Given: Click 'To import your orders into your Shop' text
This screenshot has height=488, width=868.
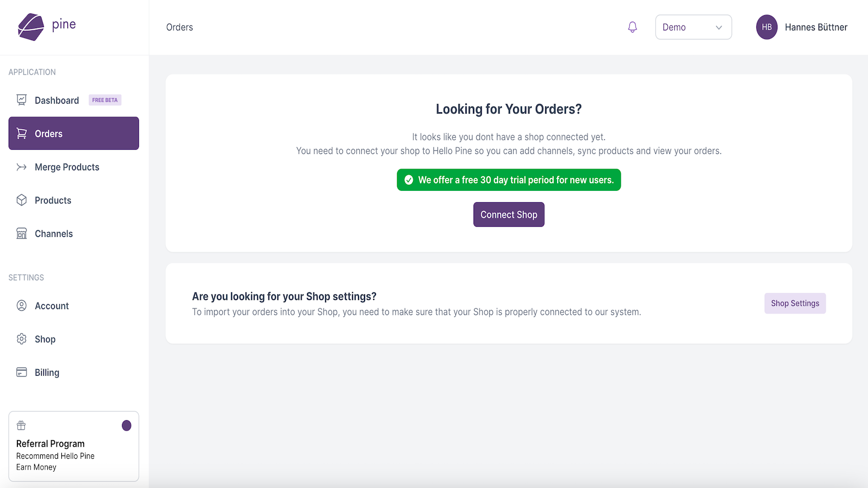Looking at the screenshot, I should pos(417,312).
